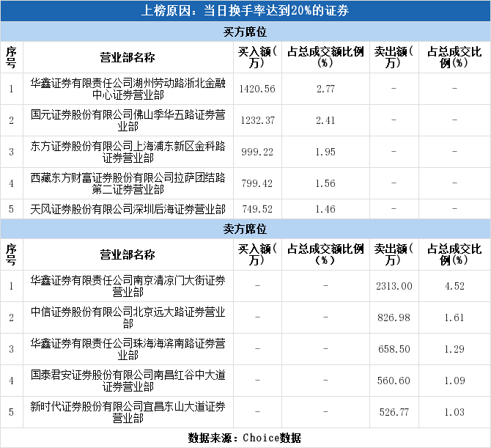Viewport: 491px width, 448px height.
Task: Click sell percentage 4.52
Action: pos(454,286)
